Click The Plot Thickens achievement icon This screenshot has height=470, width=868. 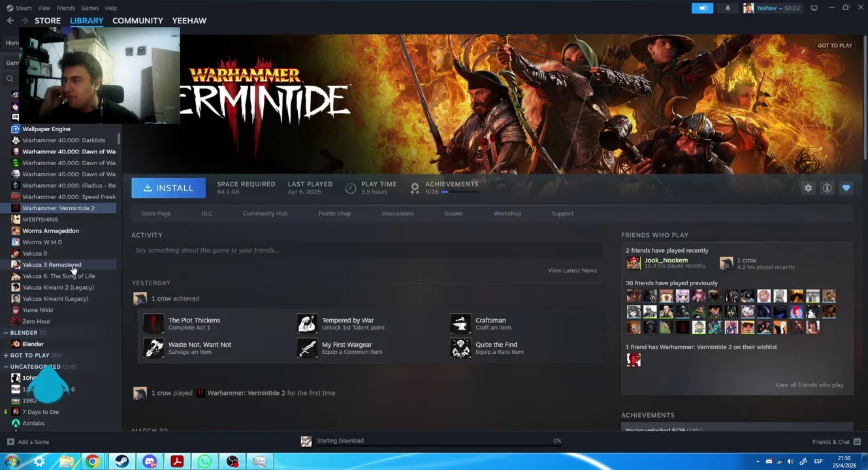pyautogui.click(x=153, y=324)
